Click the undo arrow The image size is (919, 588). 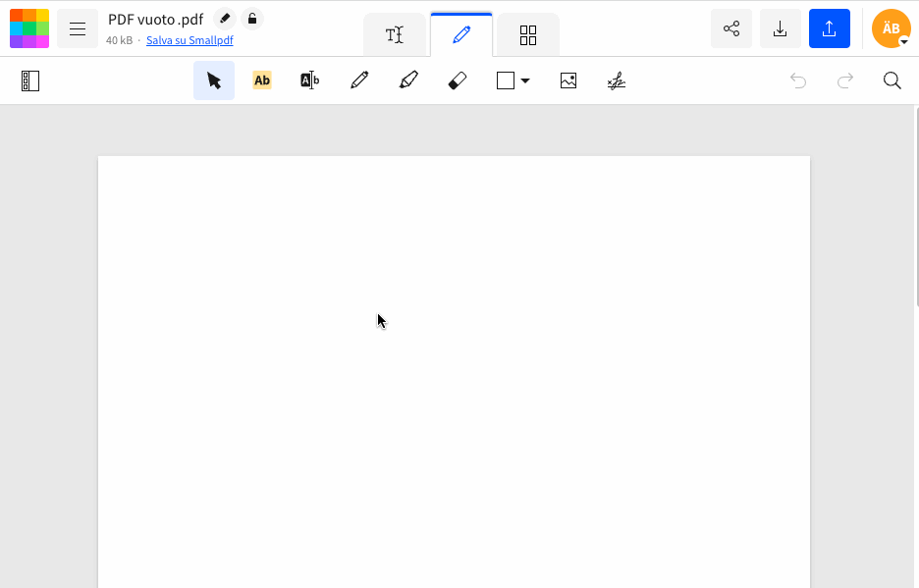click(798, 80)
